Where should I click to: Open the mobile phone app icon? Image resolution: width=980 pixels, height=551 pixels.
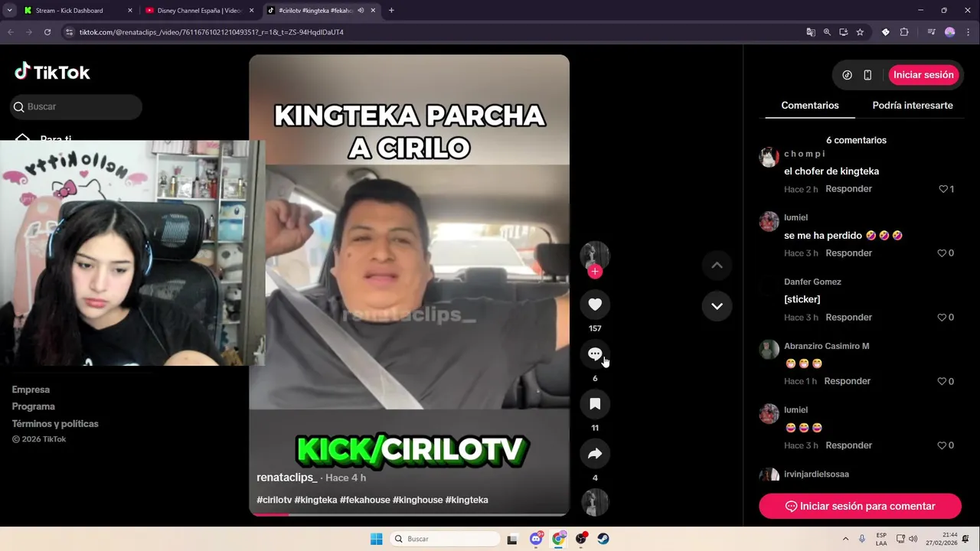867,75
